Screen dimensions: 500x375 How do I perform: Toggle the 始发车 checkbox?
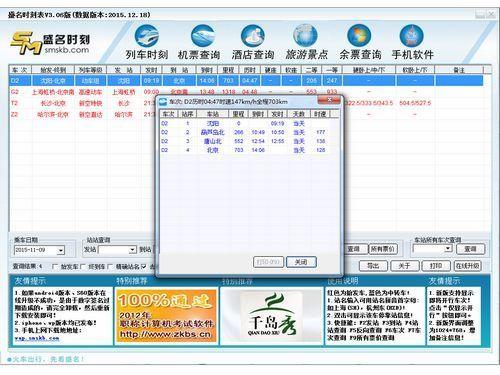click(x=55, y=266)
